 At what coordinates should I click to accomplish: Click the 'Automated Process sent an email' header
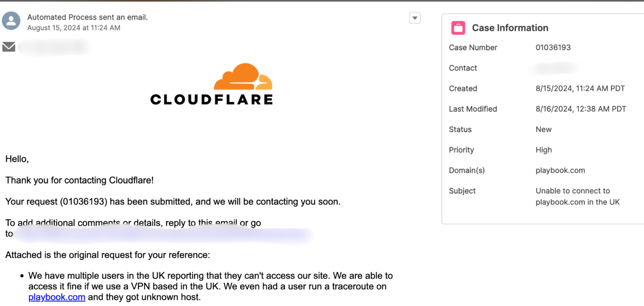88,17
